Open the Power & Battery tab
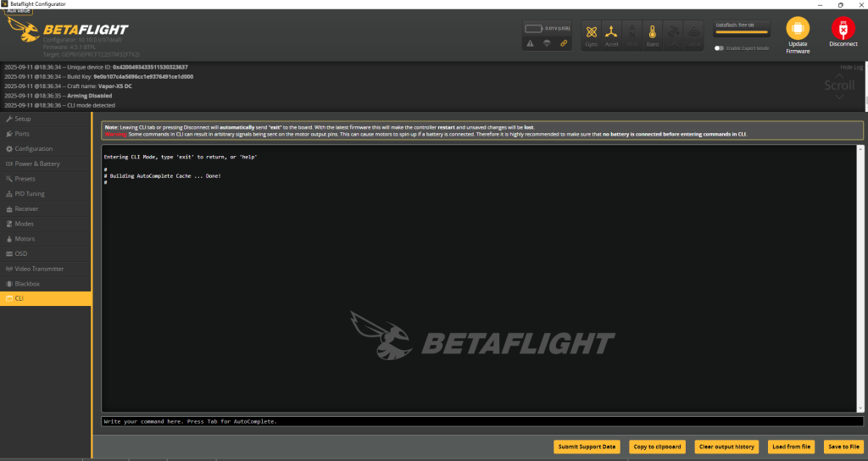This screenshot has height=461, width=868. [x=46, y=164]
